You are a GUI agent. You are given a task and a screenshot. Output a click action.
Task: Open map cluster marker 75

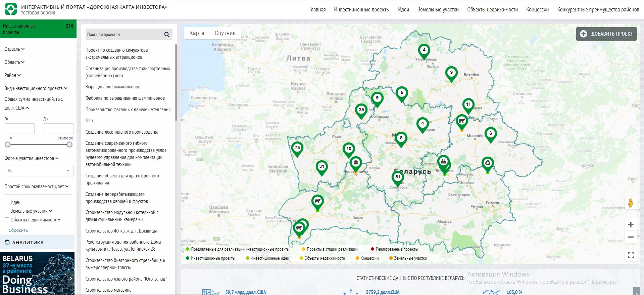tap(297, 149)
